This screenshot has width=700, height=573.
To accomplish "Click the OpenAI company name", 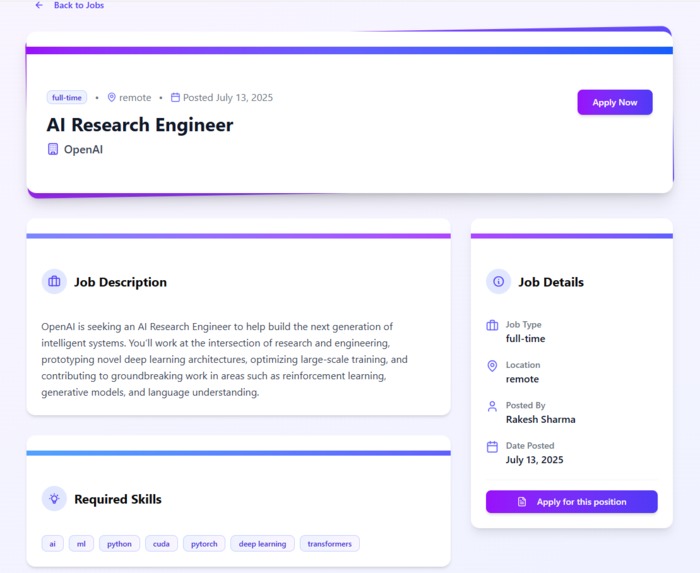I will tap(83, 149).
